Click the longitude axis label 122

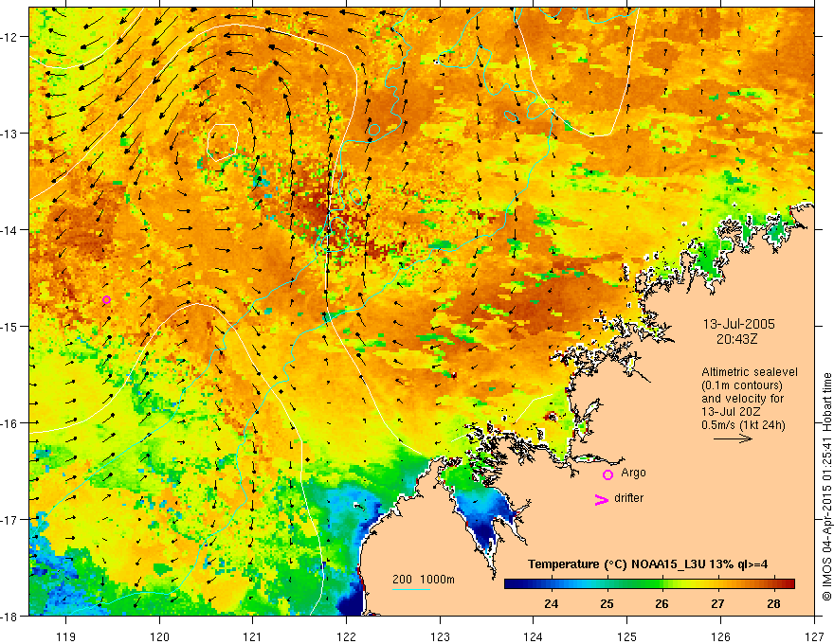(x=346, y=636)
